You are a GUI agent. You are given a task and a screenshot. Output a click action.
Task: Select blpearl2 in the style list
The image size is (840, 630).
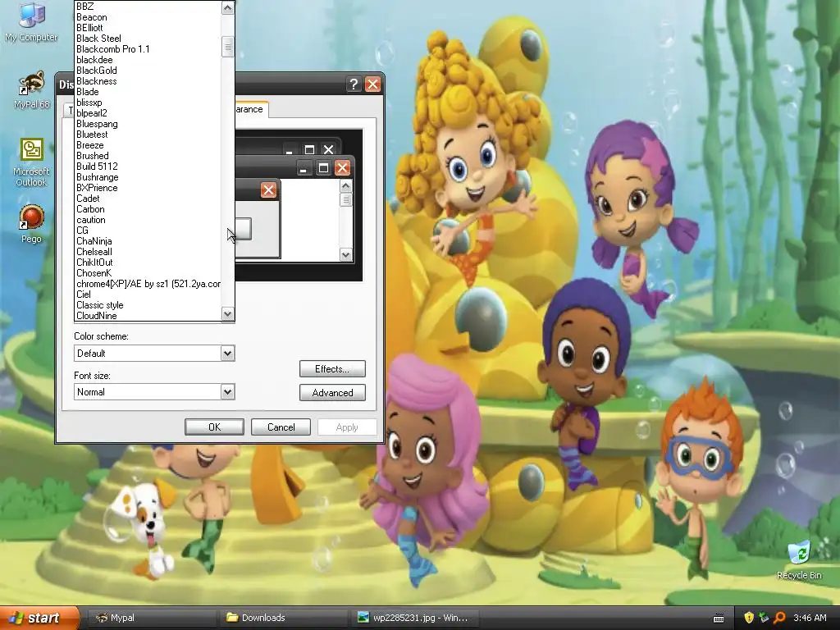tap(148, 113)
